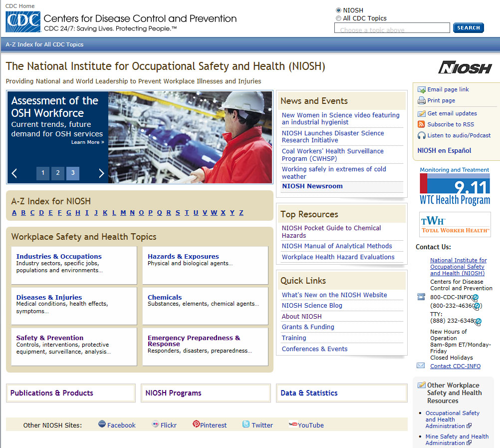
Task: Open Coal Workers' Health Surveillance Program link
Action: 333,155
